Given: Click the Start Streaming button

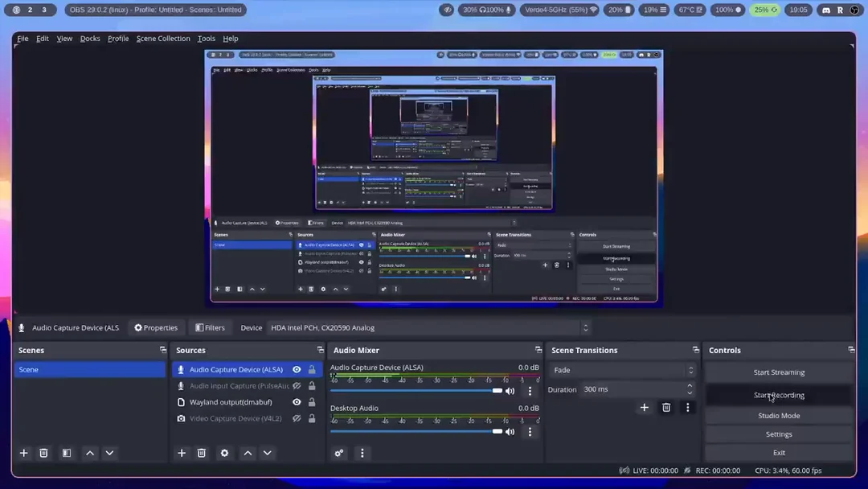Looking at the screenshot, I should [x=779, y=372].
